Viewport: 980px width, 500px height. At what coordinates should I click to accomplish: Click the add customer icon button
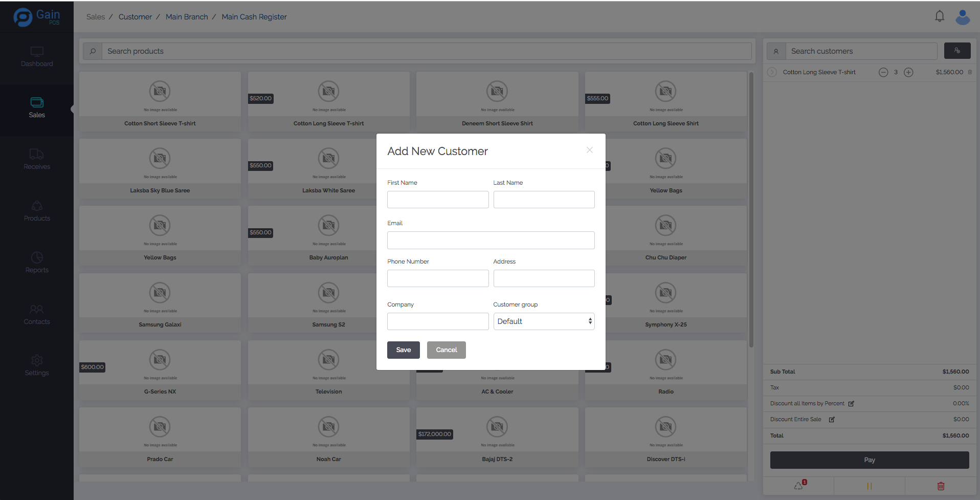[x=956, y=51]
